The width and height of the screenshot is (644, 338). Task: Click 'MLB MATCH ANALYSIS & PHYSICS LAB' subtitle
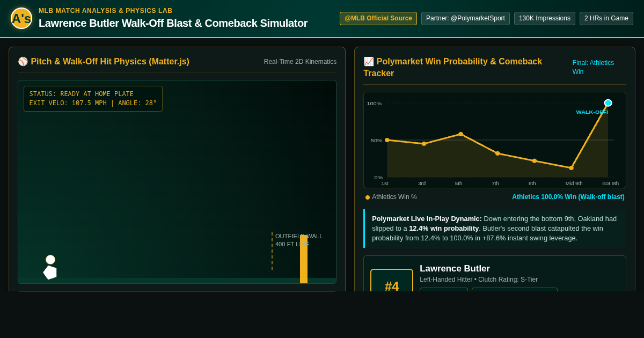pyautogui.click(x=106, y=11)
